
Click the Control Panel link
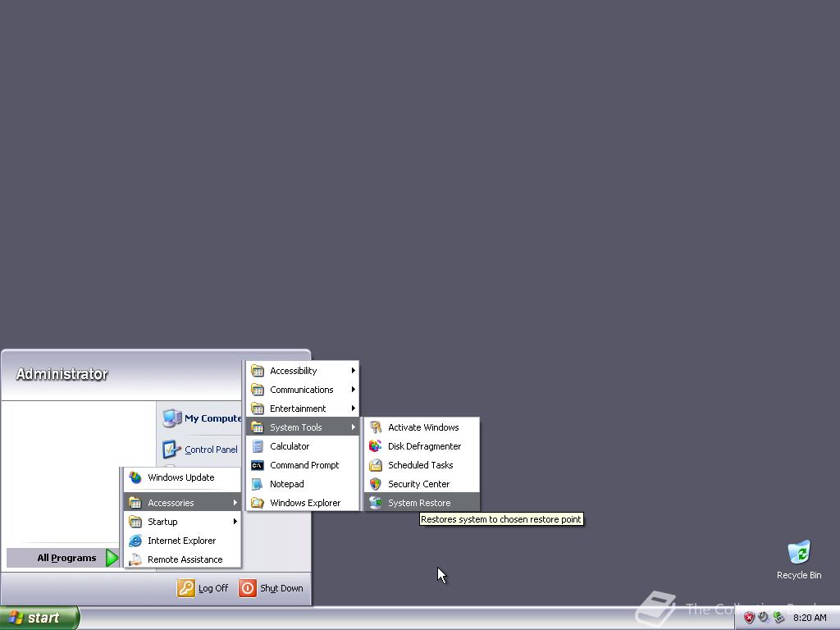tap(211, 450)
